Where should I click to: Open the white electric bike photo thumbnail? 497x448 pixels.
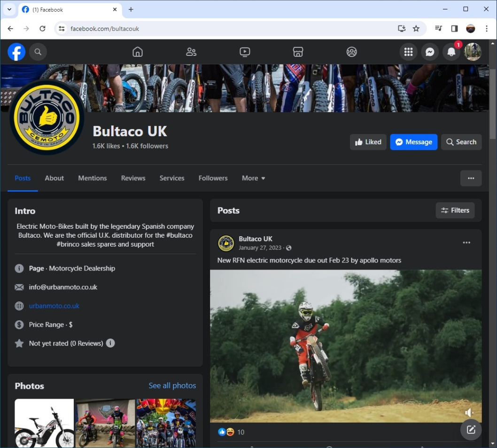44,423
